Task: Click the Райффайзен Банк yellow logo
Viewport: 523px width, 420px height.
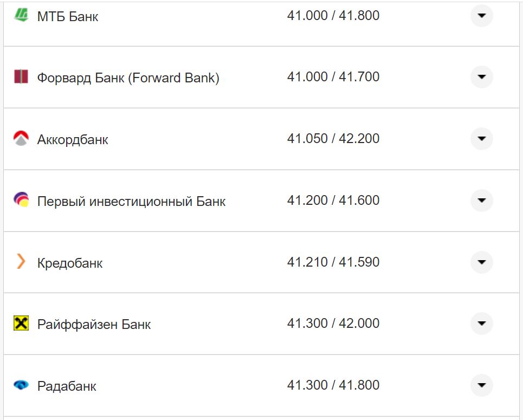Action: pyautogui.click(x=21, y=324)
